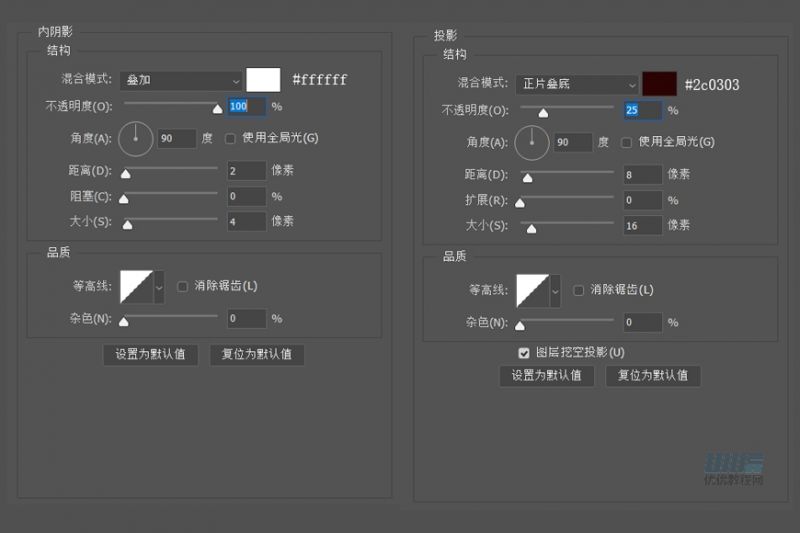The height and width of the screenshot is (533, 800).
Task: Uncheck Layer Knocks Out Drop Shadow (图层挖空投影)
Action: (x=524, y=352)
